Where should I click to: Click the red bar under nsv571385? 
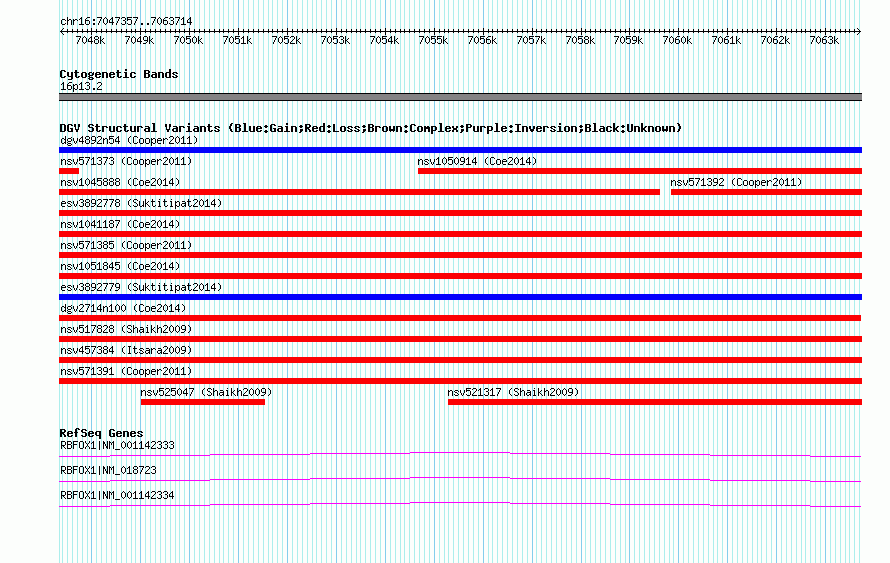[460, 255]
